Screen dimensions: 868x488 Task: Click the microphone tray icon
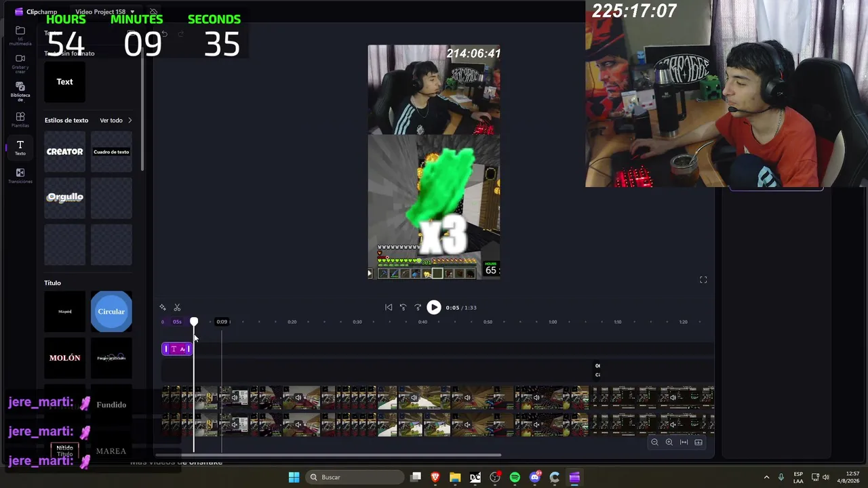781,477
